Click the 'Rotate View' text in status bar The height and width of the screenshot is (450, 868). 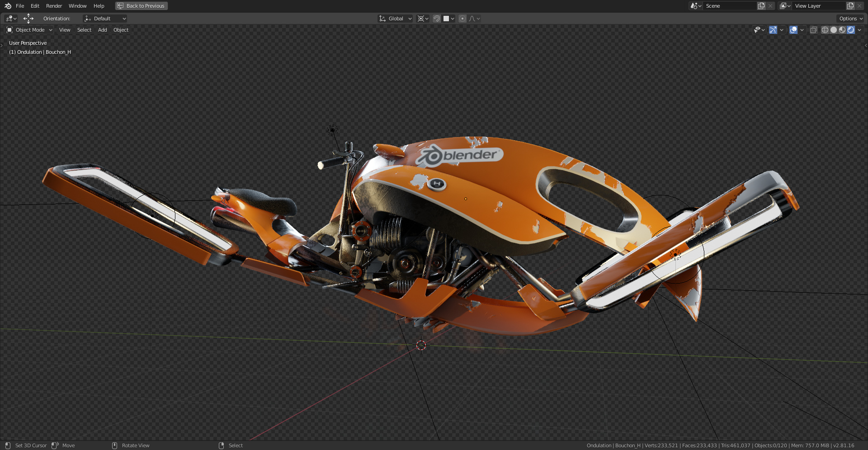point(136,445)
